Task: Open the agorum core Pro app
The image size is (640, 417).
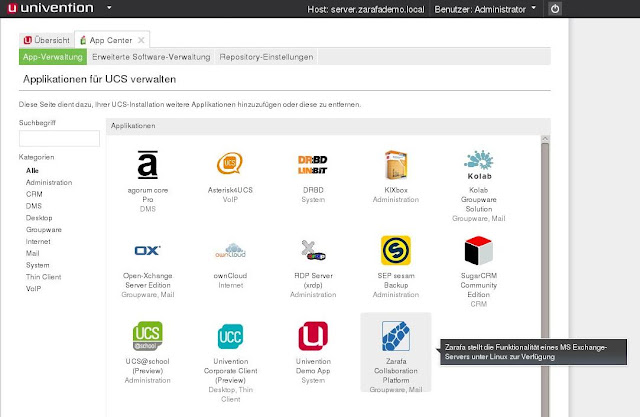Action: point(148,181)
